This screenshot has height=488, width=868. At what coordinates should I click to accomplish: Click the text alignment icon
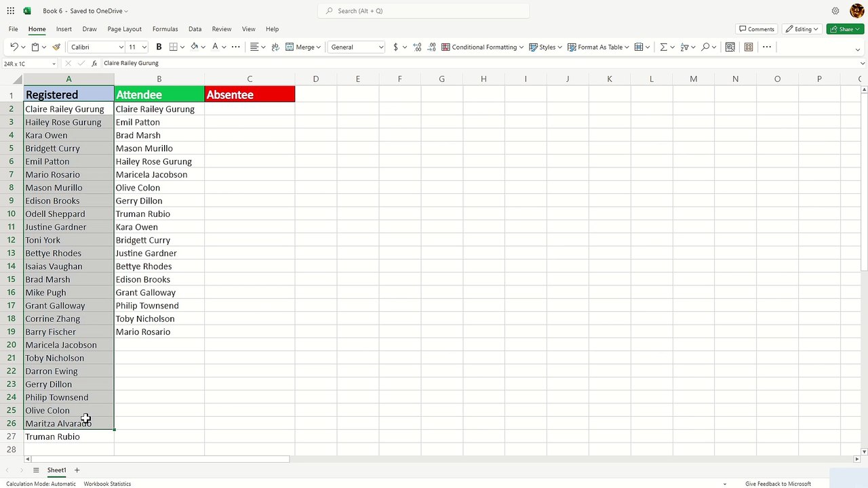tap(254, 47)
